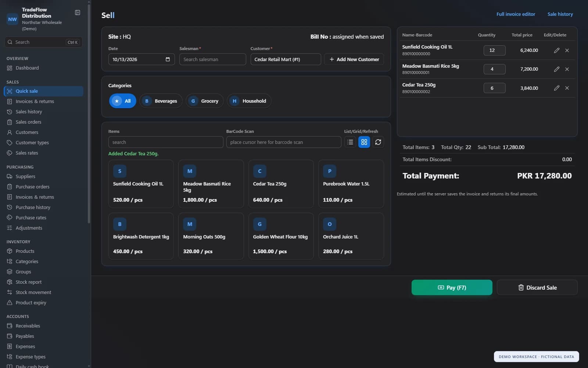588x368 pixels.
Task: Click the items search field
Action: point(166,142)
